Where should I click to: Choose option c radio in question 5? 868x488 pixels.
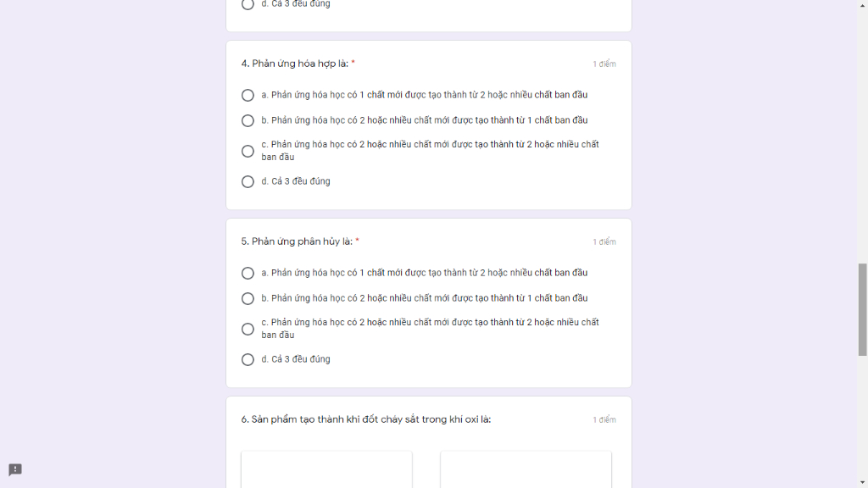pos(248,330)
